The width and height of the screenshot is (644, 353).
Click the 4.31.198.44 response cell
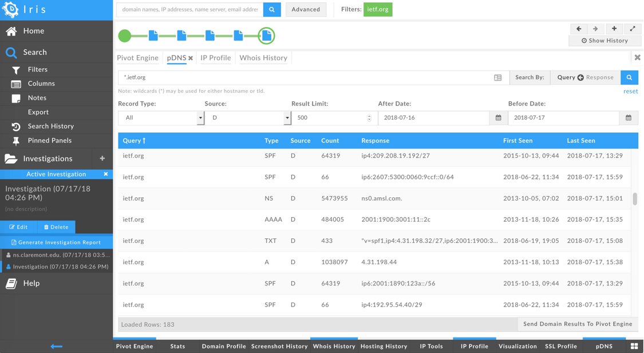[379, 262]
